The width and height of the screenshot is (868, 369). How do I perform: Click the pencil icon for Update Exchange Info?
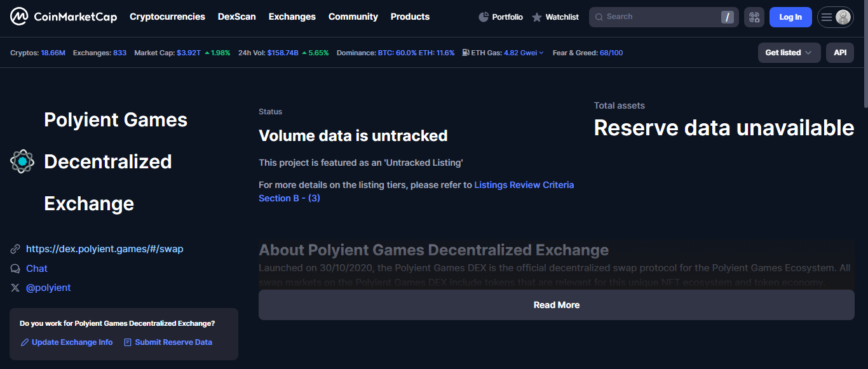pyautogui.click(x=25, y=342)
